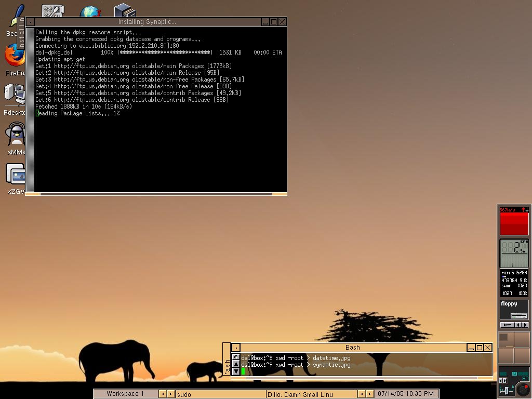The image size is (532, 399).
Task: Click top scroll button in Bash terminal
Action: [236, 357]
